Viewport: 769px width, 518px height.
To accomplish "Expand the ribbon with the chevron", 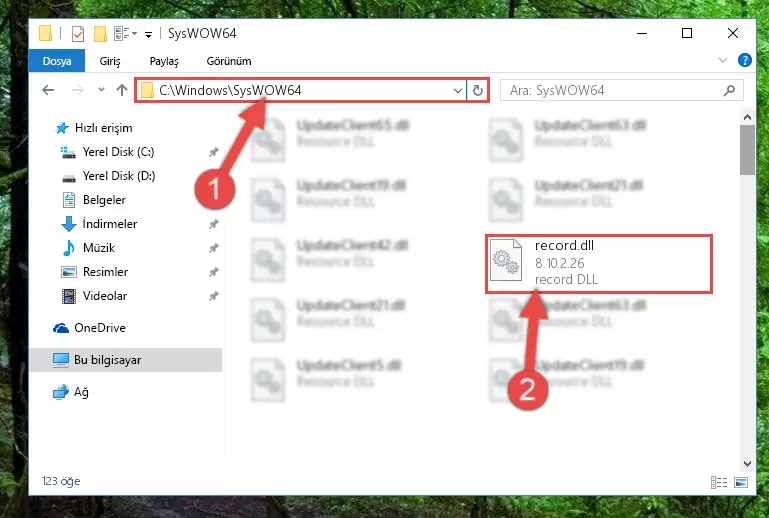I will click(x=722, y=60).
